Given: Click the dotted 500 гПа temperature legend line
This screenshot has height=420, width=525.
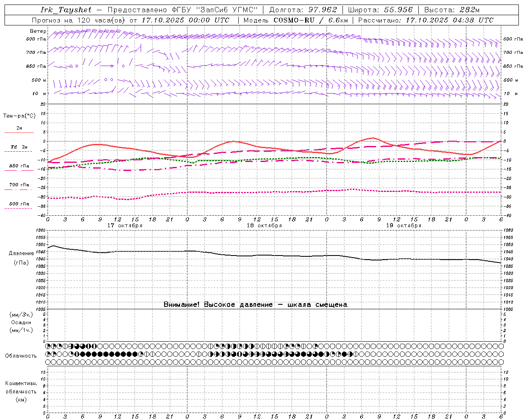Looking at the screenshot, I should click(18, 208).
